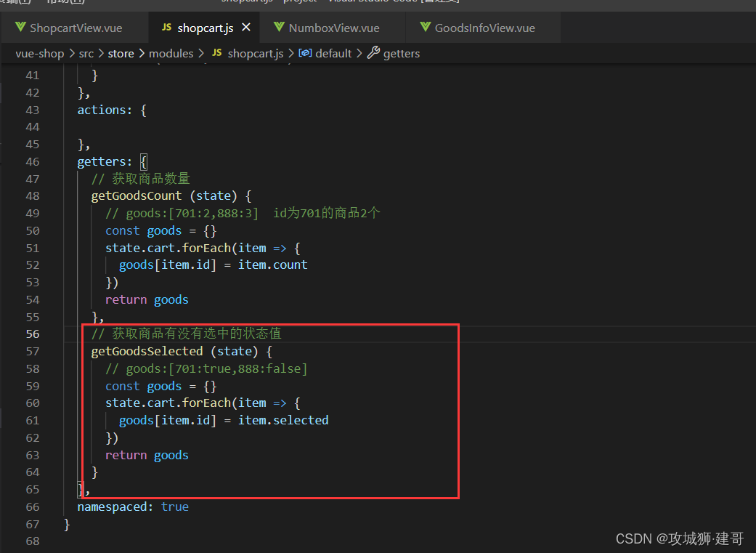Switch to the GoodsInfoView.vue tab
756x553 pixels.
484,28
